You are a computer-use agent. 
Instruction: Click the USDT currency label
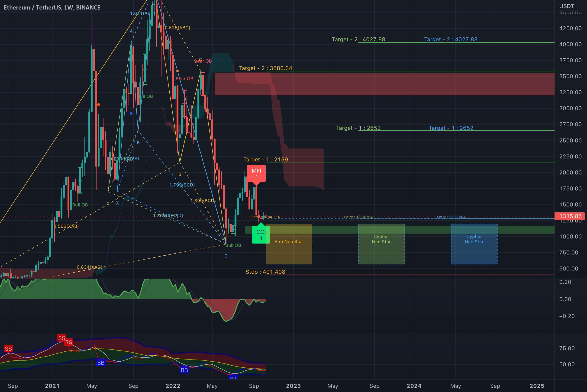pyautogui.click(x=567, y=6)
